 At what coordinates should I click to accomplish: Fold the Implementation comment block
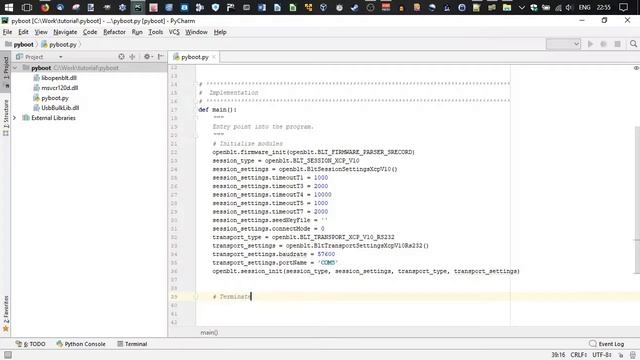tap(196, 84)
